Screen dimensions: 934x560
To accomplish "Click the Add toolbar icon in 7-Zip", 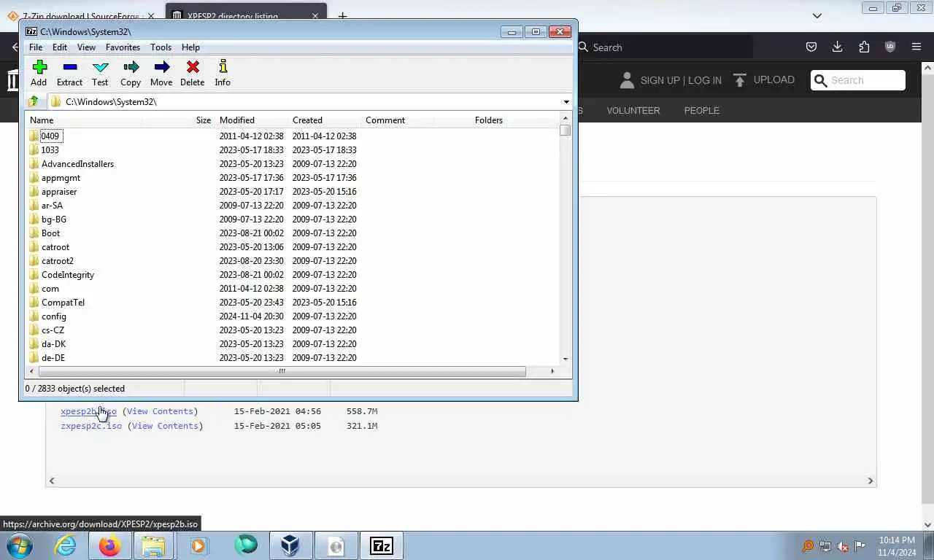I will point(39,73).
